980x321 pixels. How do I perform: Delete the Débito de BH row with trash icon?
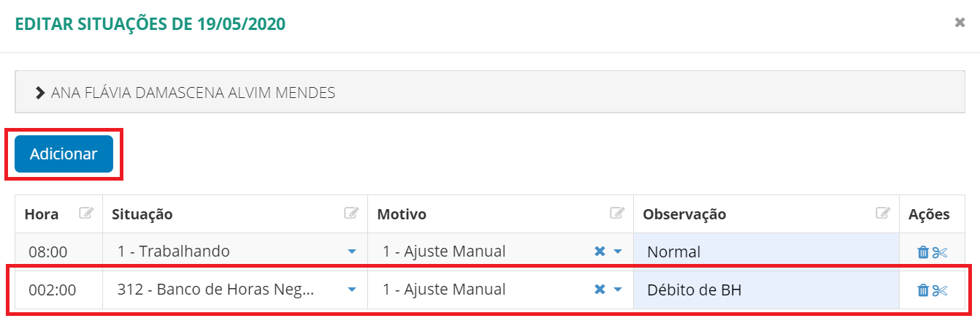tap(923, 290)
